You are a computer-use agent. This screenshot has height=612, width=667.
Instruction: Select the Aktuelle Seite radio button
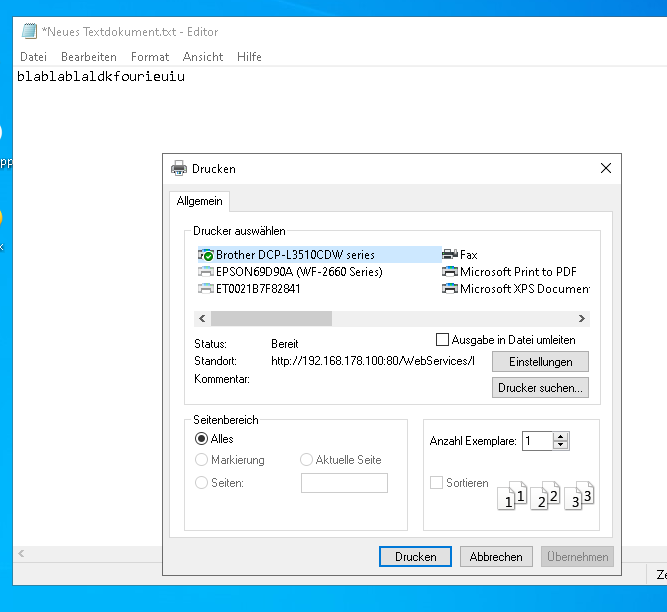(306, 460)
